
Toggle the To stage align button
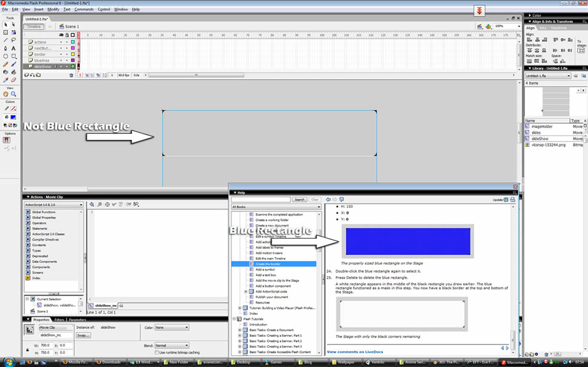tap(581, 50)
